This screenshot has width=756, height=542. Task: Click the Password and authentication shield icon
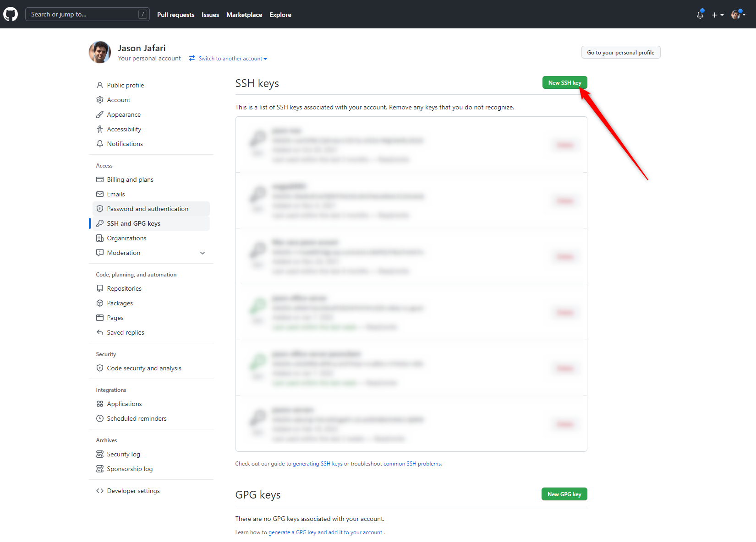coord(100,209)
